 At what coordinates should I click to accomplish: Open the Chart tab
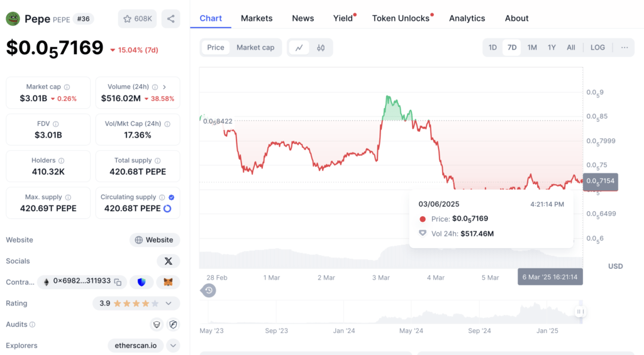[211, 18]
